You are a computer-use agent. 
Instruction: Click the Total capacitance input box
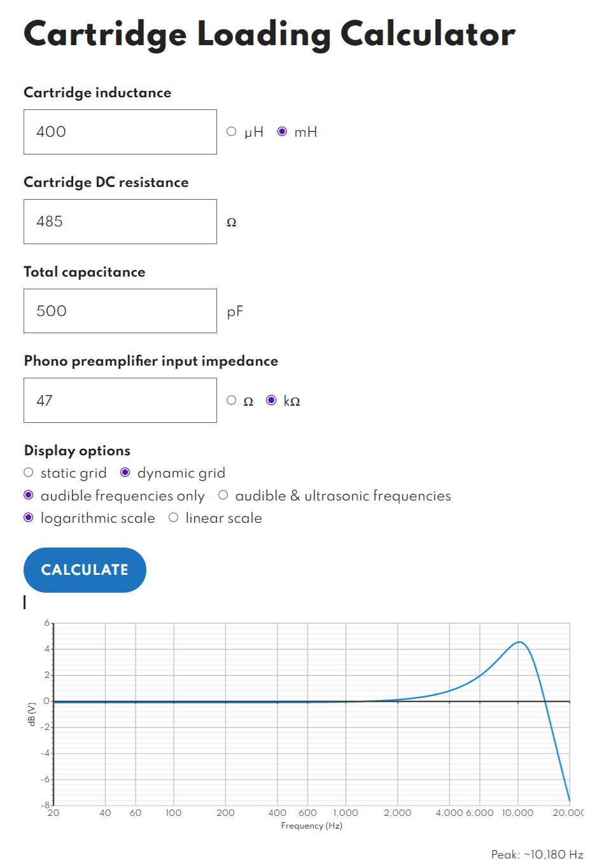(120, 311)
